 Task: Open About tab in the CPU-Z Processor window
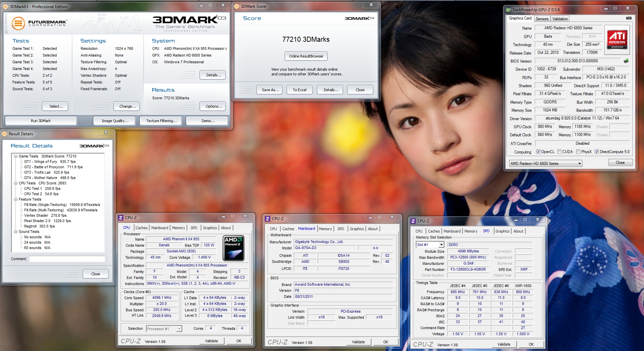pos(226,228)
